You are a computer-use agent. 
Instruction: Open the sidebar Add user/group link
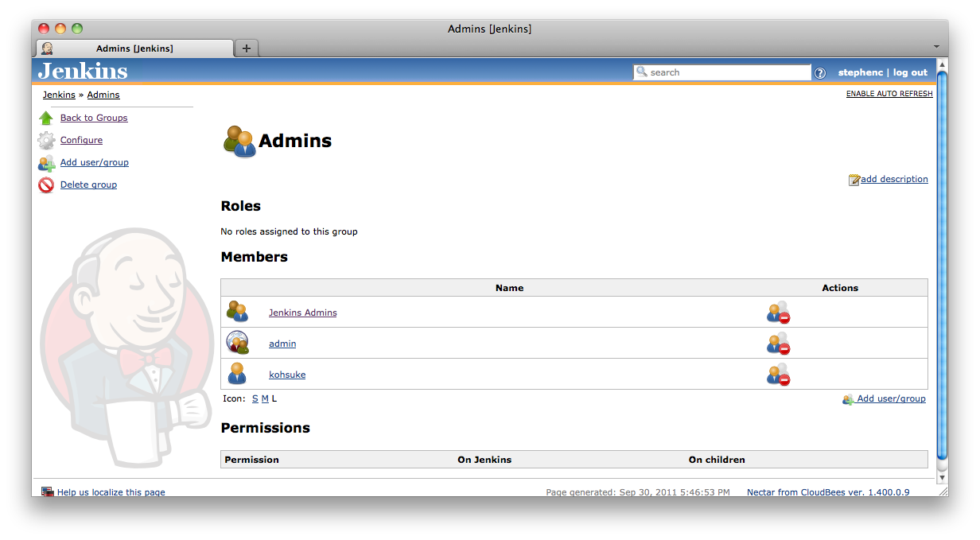coord(95,162)
